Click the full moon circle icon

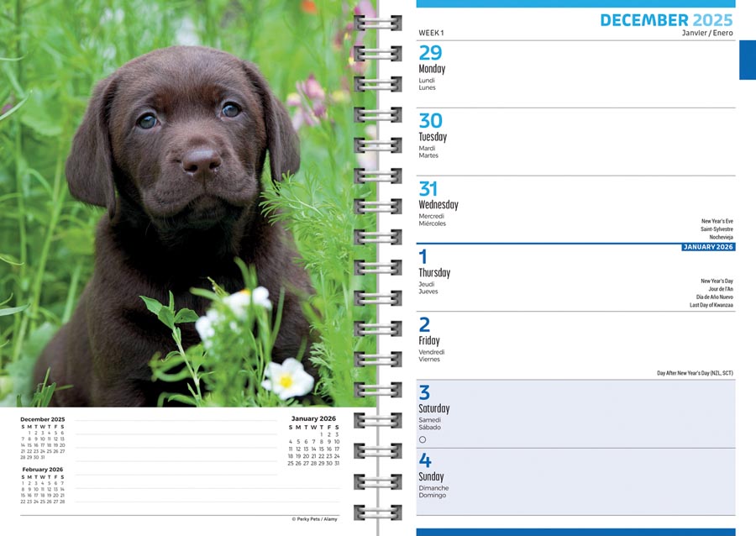(x=423, y=439)
